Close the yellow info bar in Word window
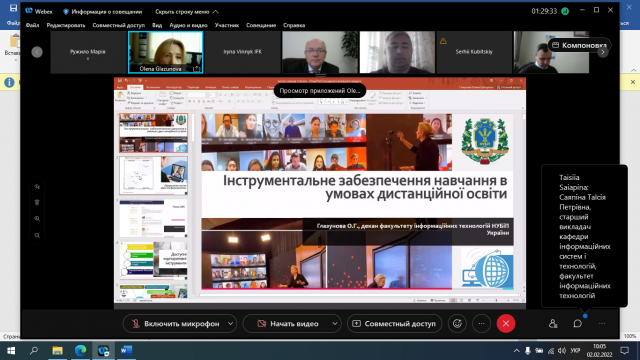640x360 pixels. (x=633, y=82)
